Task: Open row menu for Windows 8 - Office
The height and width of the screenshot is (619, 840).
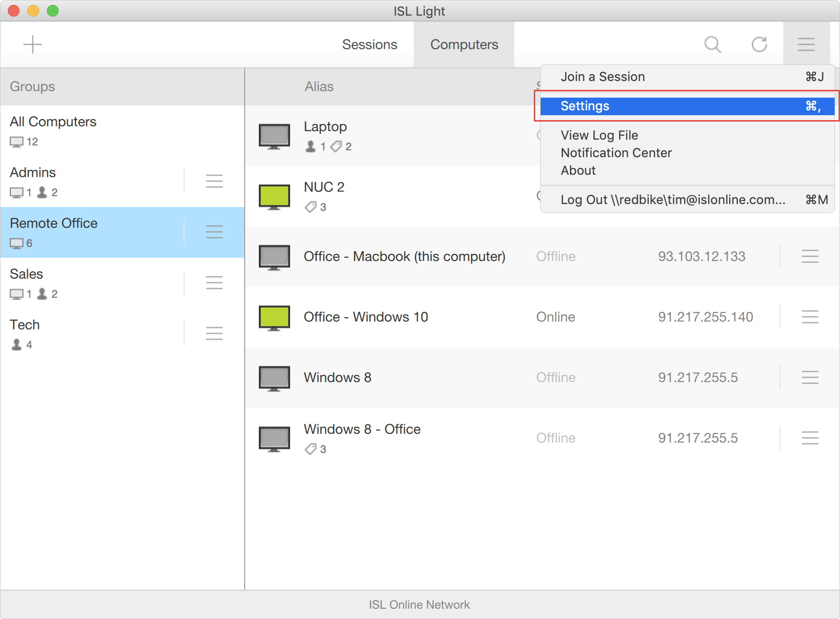Action: [x=810, y=438]
